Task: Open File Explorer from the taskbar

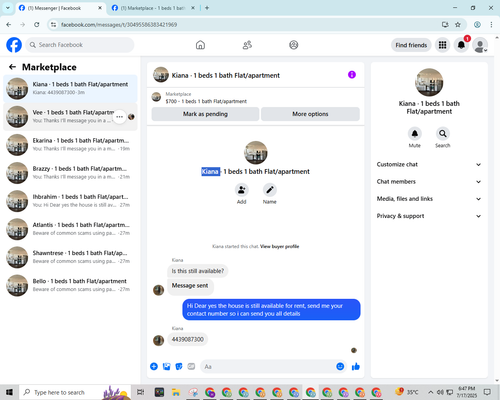Action: (x=176, y=392)
